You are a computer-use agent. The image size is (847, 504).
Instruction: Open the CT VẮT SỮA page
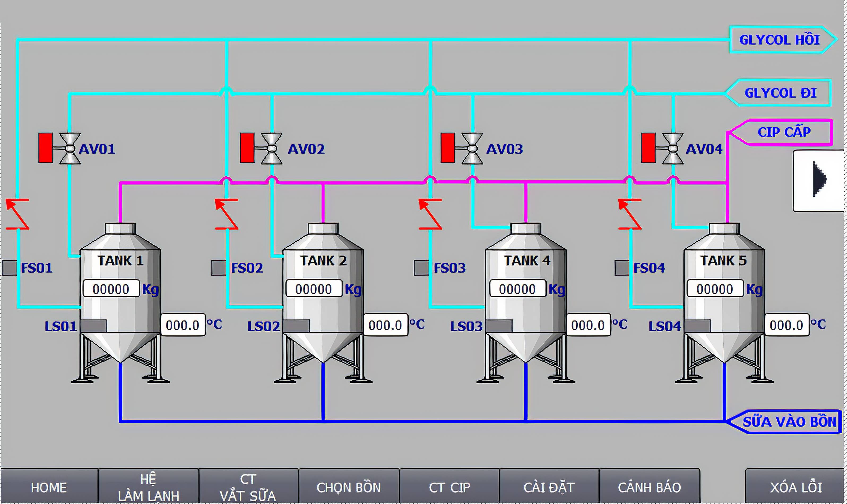coord(248,486)
